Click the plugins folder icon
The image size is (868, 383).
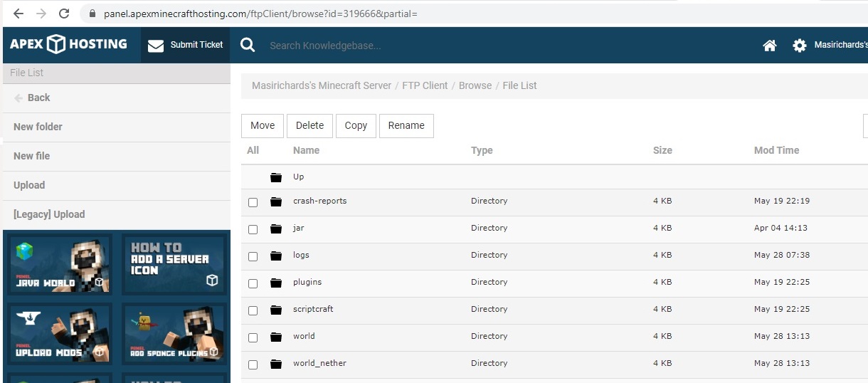[276, 283]
